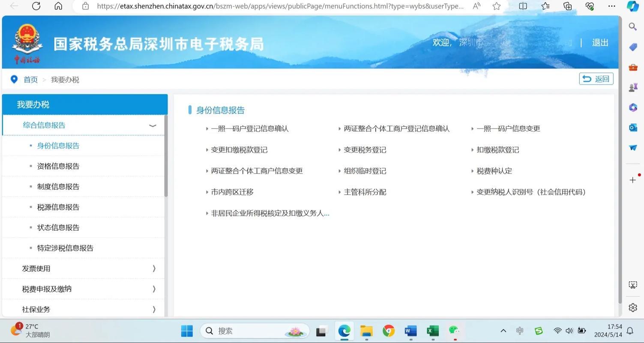Show hidden tray icons chevron
The width and height of the screenshot is (644, 343).
point(503,331)
